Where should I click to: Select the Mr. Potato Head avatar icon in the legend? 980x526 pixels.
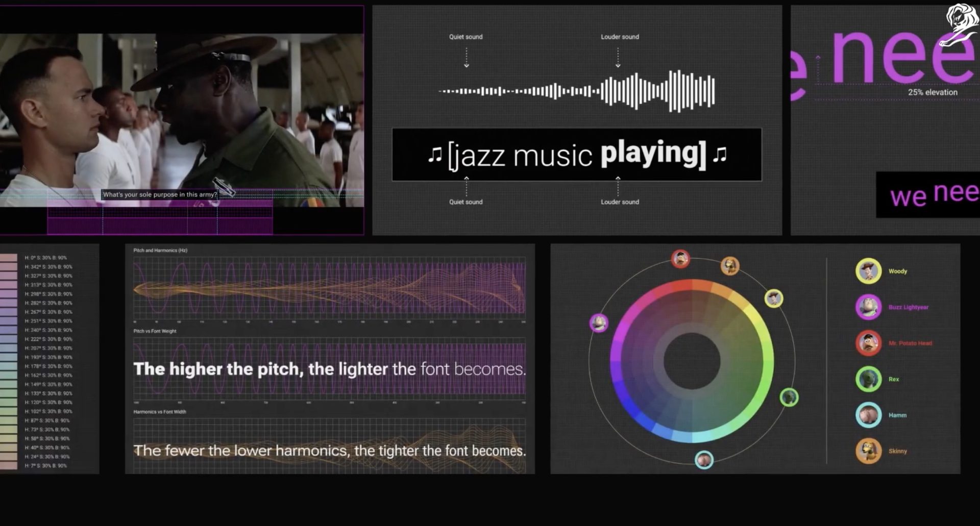click(868, 343)
